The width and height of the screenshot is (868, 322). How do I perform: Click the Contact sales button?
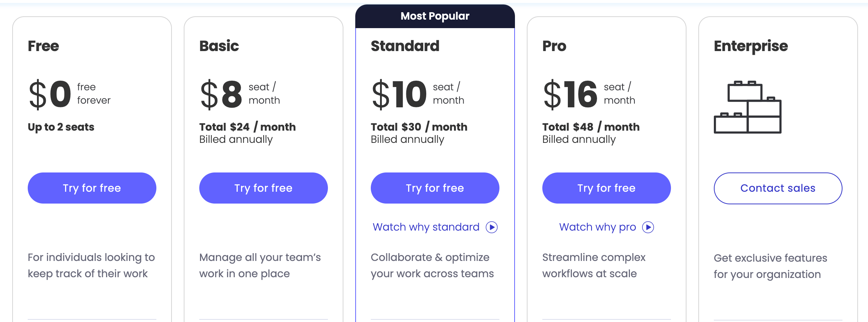tap(778, 188)
